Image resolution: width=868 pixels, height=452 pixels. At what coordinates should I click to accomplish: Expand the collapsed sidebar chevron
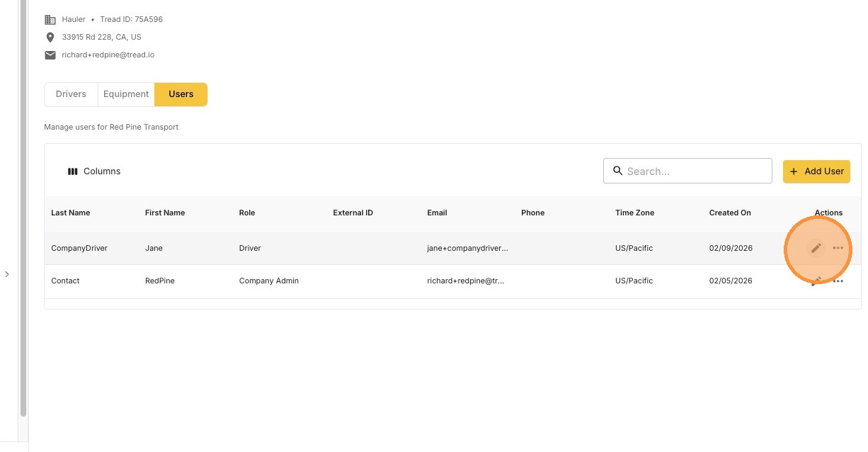(x=7, y=274)
